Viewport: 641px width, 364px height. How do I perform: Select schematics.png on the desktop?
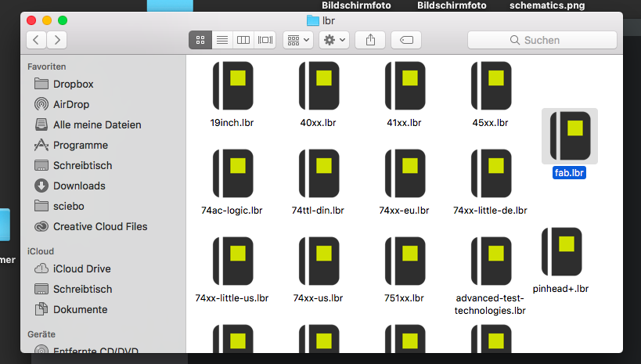547,5
